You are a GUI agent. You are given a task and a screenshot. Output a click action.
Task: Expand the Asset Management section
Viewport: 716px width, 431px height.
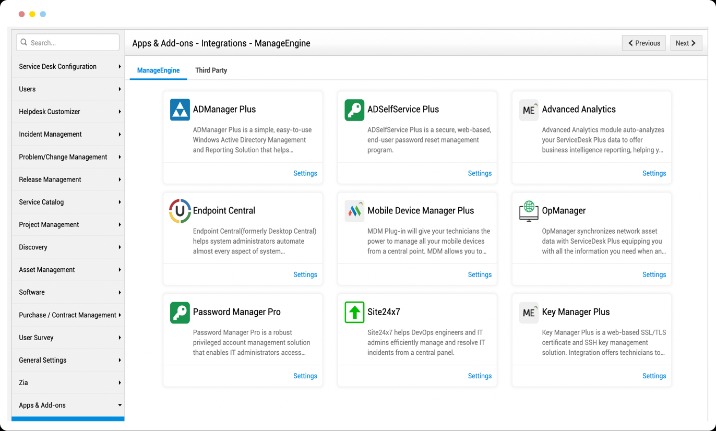[x=68, y=269]
